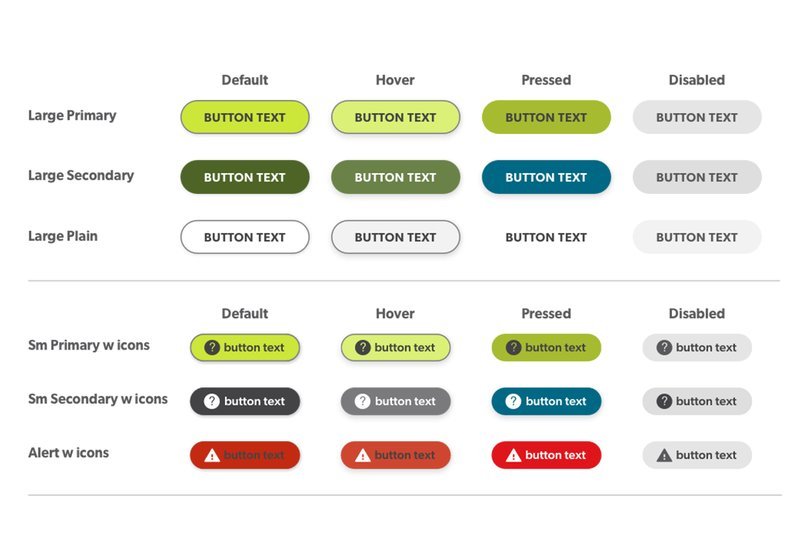The height and width of the screenshot is (533, 800).
Task: Click the Large Primary Pressed olive button
Action: (546, 117)
